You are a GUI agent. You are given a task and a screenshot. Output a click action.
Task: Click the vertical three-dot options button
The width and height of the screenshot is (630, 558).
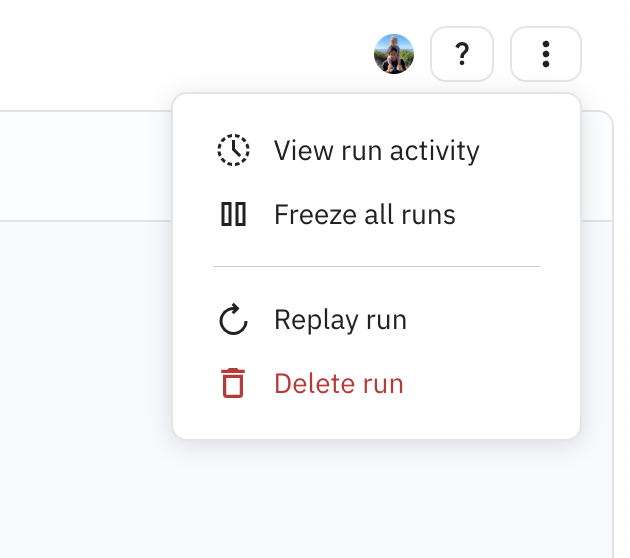(x=546, y=54)
